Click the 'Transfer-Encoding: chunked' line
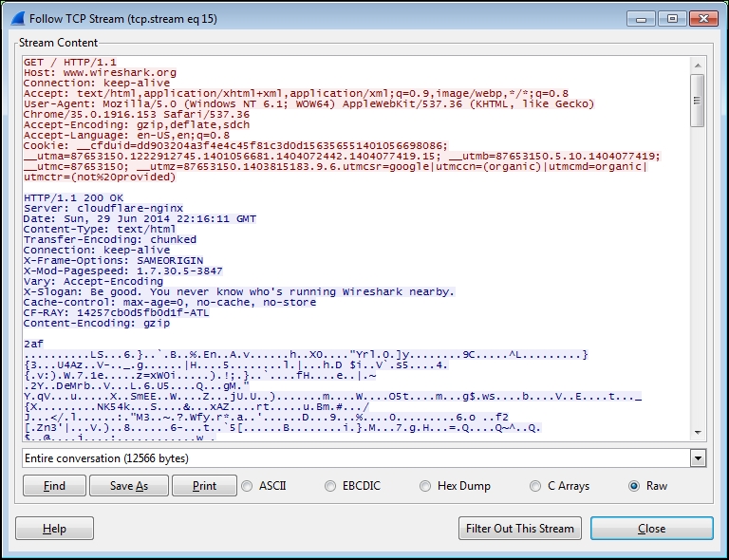Screen dimensions: 729x560 (x=110, y=240)
